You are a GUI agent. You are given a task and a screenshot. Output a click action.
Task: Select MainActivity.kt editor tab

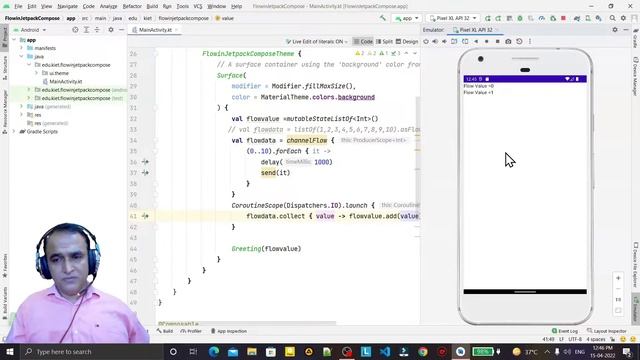coord(155,30)
